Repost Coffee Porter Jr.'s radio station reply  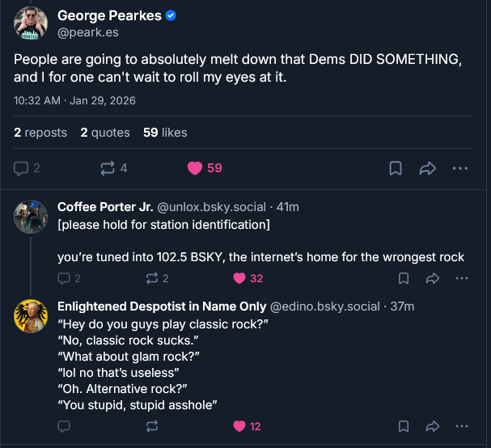tap(150, 278)
